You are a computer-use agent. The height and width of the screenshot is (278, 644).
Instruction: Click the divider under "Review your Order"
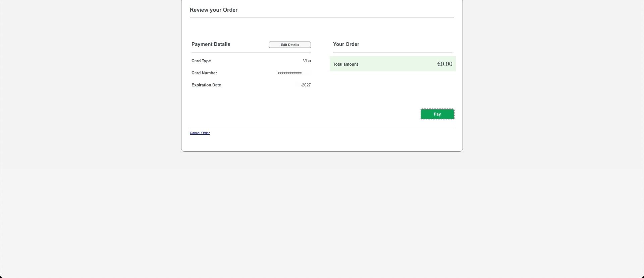pyautogui.click(x=322, y=17)
